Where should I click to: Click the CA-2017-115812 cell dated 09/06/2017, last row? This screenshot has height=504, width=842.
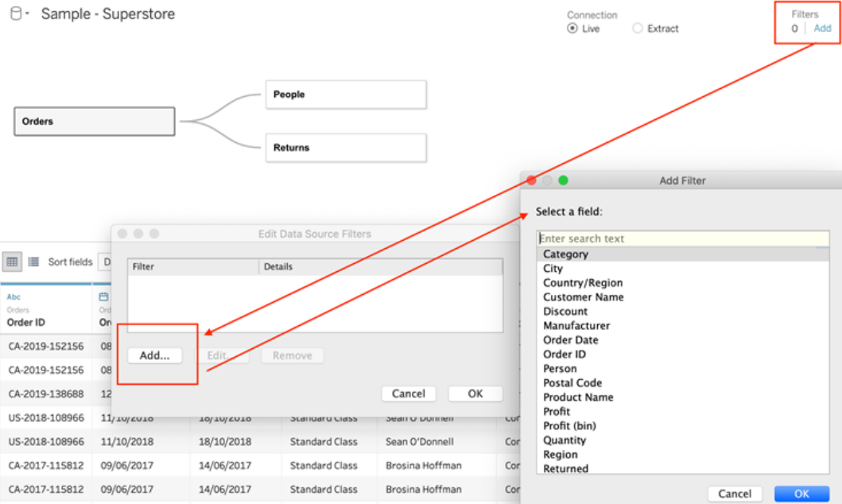(46, 490)
